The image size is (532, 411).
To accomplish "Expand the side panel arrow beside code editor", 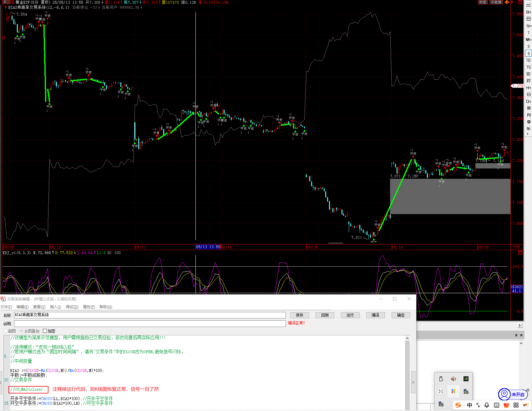I will [x=413, y=382].
